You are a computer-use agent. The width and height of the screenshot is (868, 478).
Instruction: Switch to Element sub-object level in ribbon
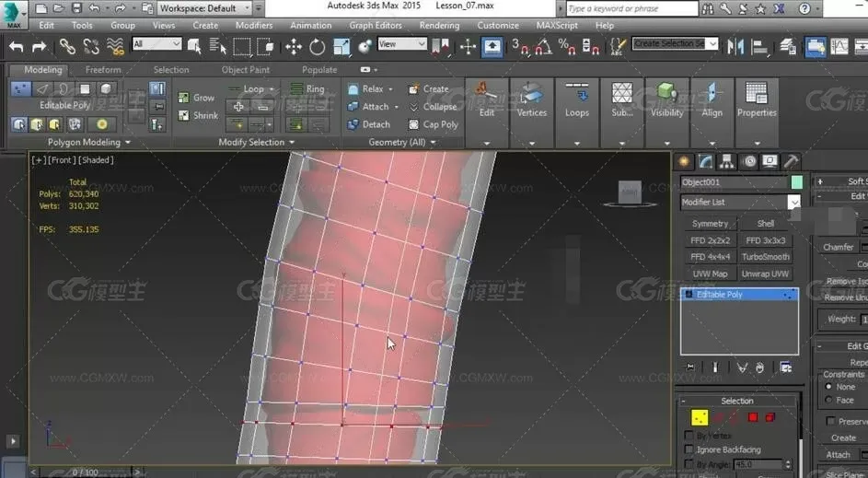click(106, 88)
